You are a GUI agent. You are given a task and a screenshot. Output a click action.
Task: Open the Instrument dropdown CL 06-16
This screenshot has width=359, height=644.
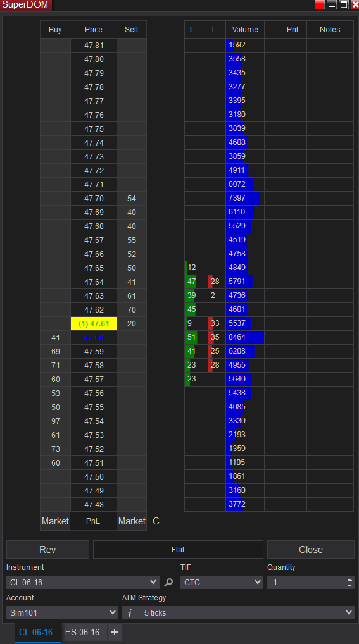[x=83, y=583]
